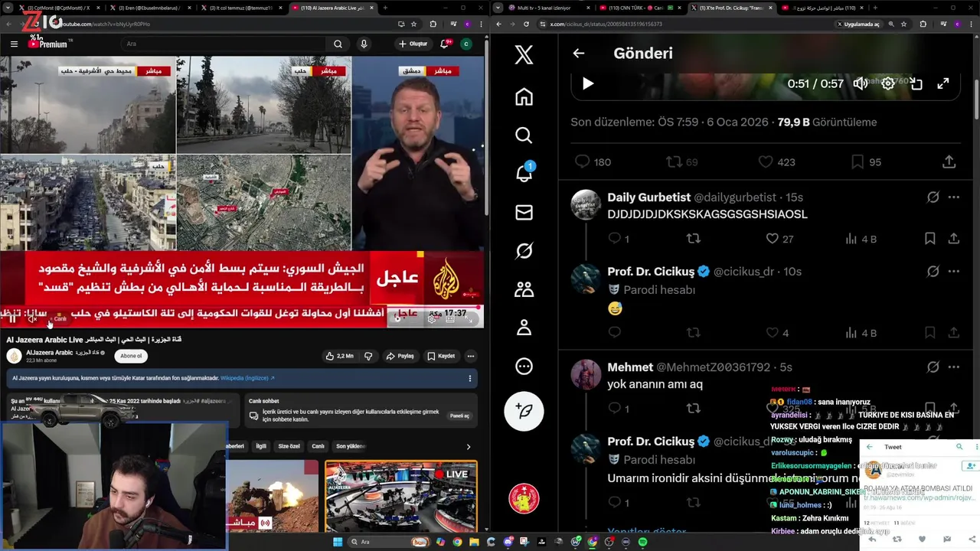Click the Paylaş share button

(400, 356)
